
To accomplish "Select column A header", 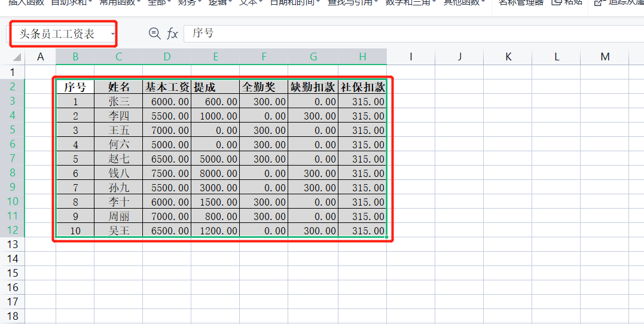I will tap(40, 57).
